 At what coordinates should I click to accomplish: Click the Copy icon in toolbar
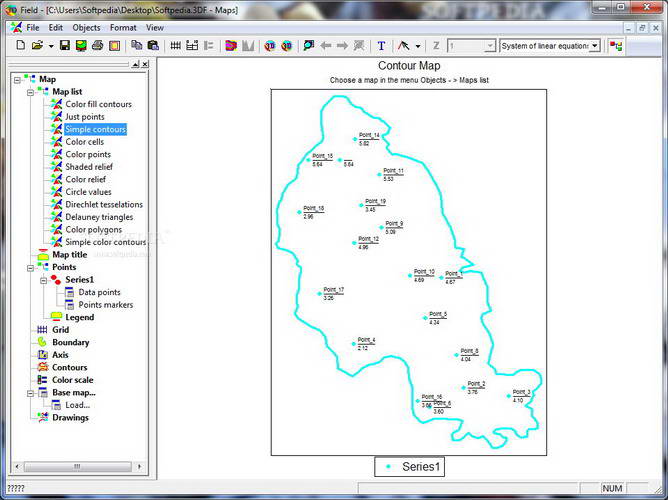point(137,46)
